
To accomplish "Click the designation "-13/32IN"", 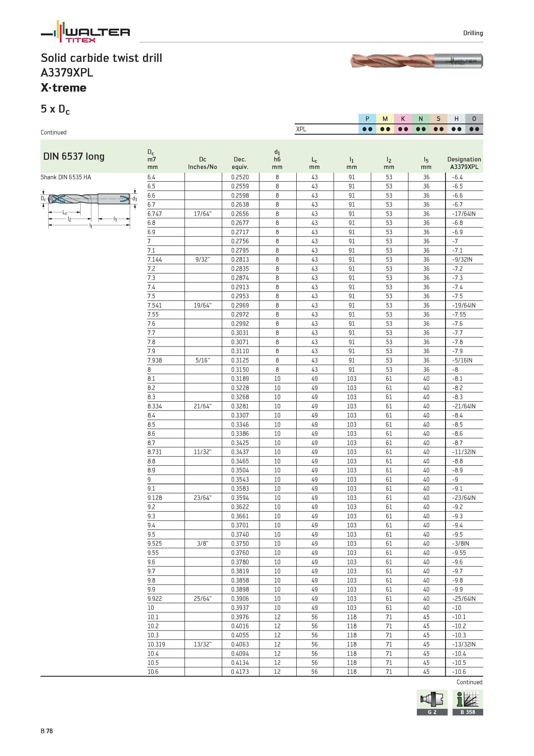I will [464, 644].
